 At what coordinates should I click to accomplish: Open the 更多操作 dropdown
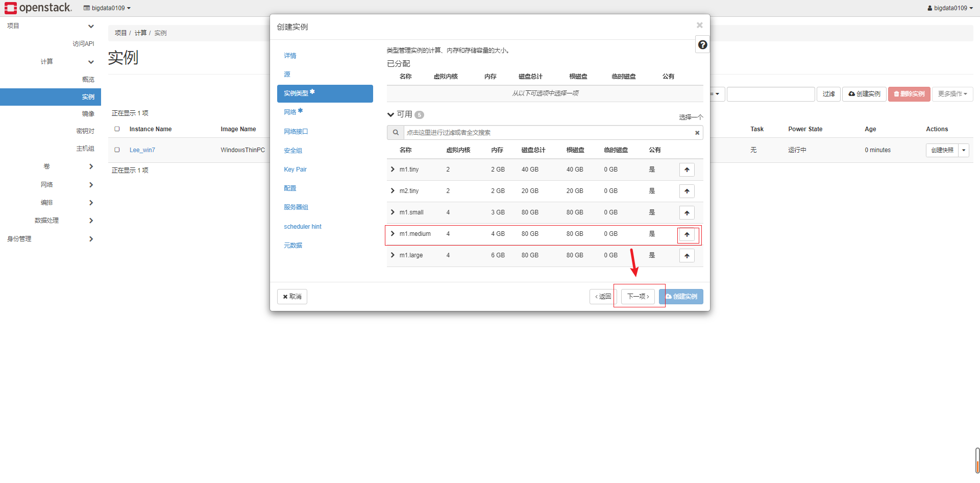coord(952,94)
